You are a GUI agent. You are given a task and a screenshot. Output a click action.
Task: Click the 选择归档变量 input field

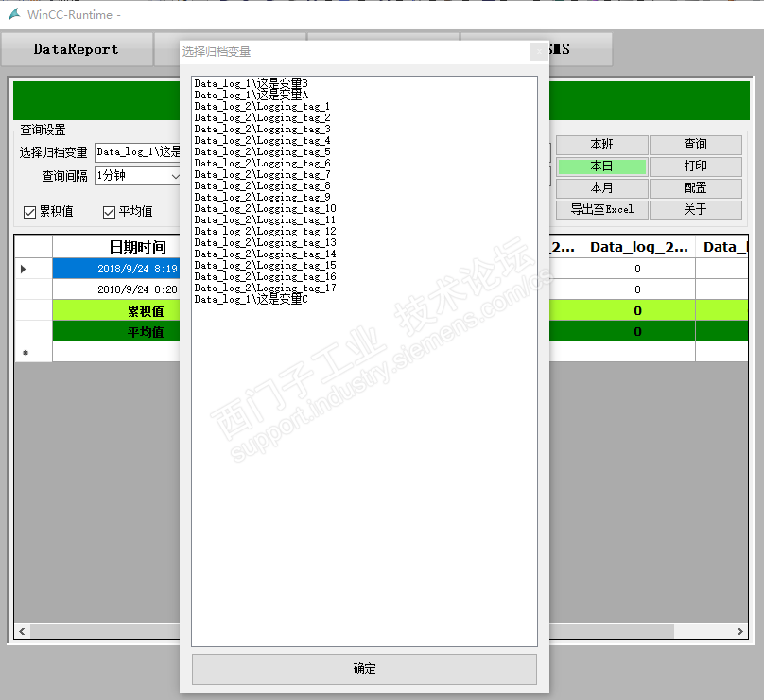pos(137,152)
